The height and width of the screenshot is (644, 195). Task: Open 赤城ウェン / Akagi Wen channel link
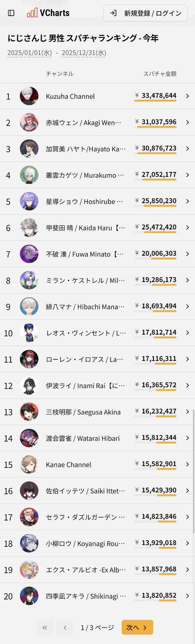(83, 123)
